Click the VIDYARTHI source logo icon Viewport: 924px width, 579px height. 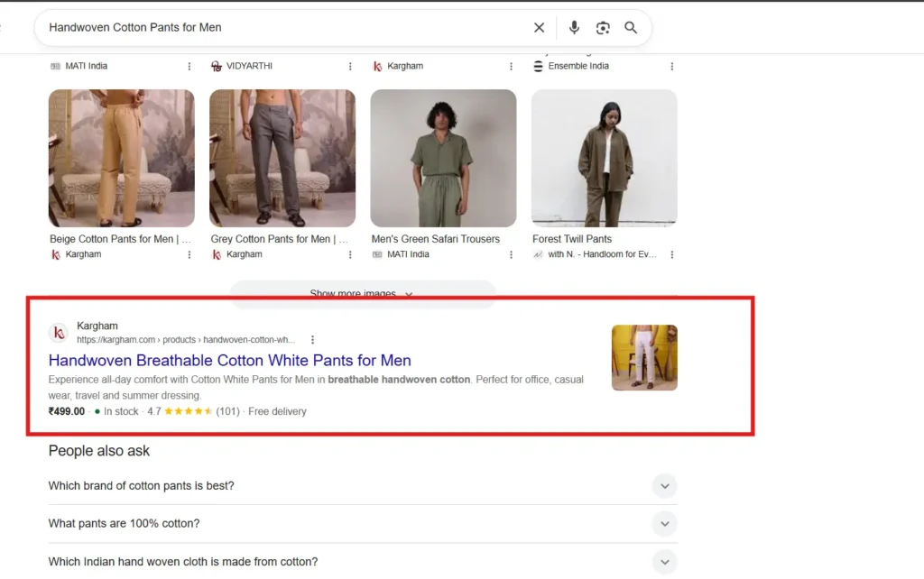click(x=217, y=66)
